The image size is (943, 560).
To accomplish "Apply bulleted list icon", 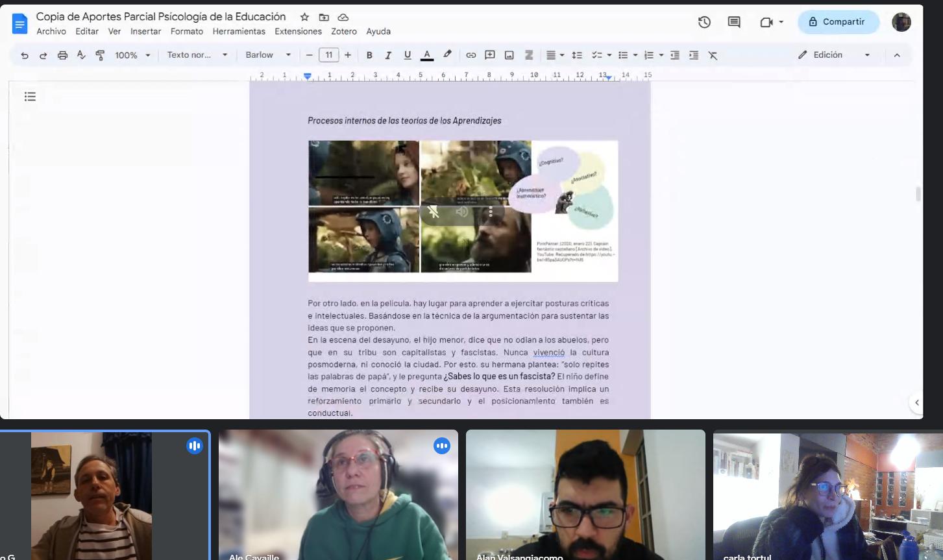I will tap(623, 55).
